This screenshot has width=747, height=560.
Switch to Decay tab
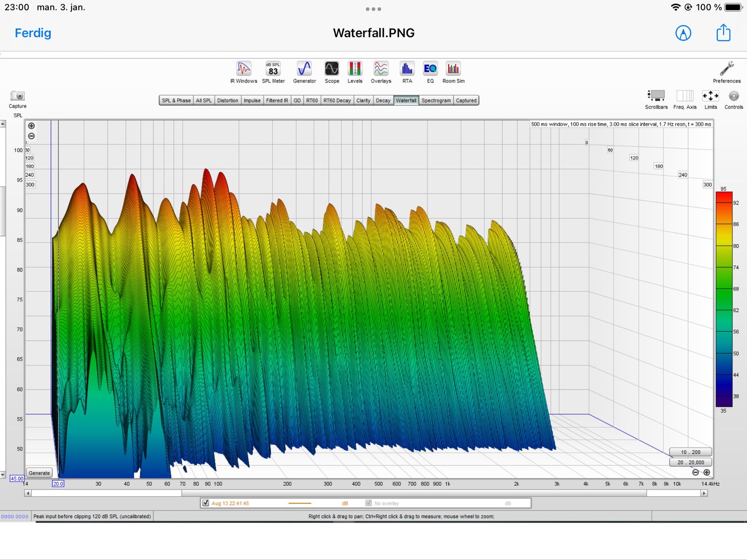(383, 101)
